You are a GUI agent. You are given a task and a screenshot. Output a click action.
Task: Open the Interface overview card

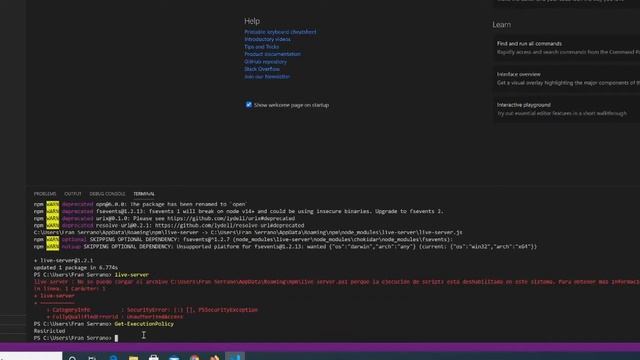[x=567, y=78]
